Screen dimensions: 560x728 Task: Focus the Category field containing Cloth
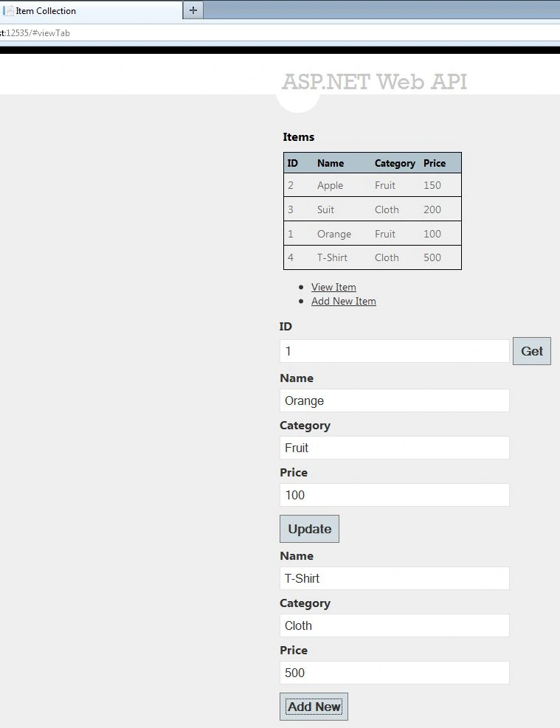[394, 626]
